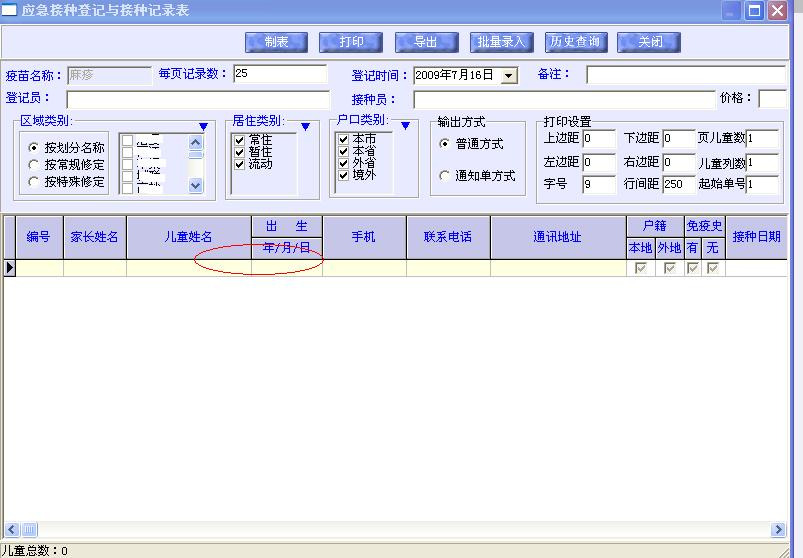This screenshot has height=558, width=803.
Task: Expand the 户口类别 blue arrow
Action: point(405,126)
